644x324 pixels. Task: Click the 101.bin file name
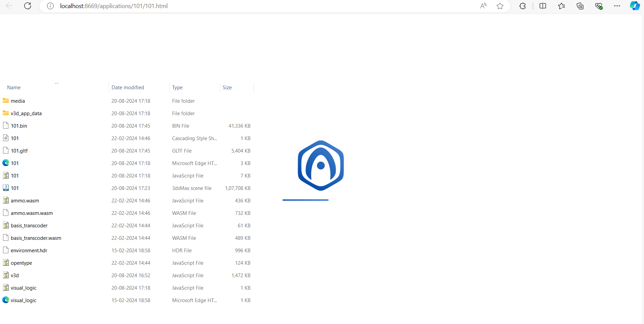(19, 126)
